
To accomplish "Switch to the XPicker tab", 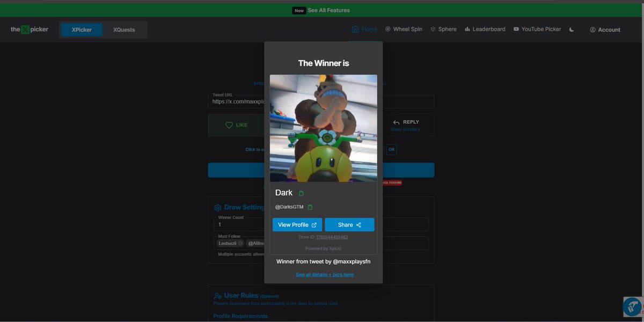I will (82, 30).
